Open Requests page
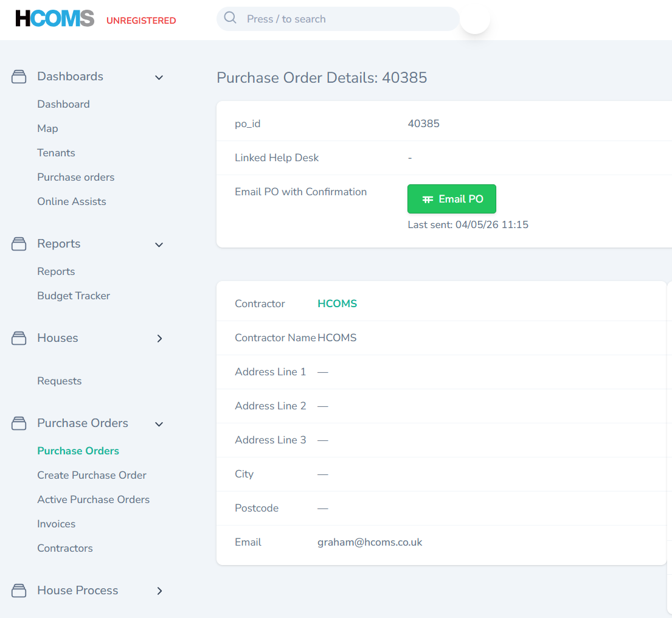672x618 pixels. pos(60,381)
